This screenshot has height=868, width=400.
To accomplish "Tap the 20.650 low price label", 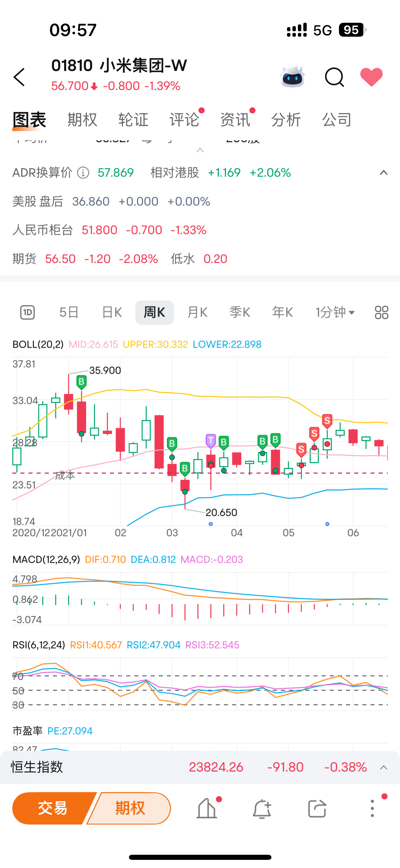I will click(x=221, y=512).
